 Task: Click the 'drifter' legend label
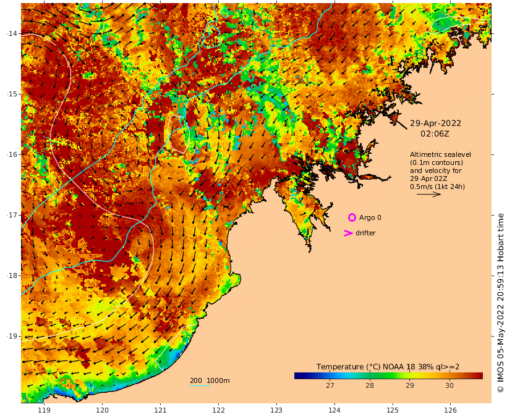coord(365,233)
